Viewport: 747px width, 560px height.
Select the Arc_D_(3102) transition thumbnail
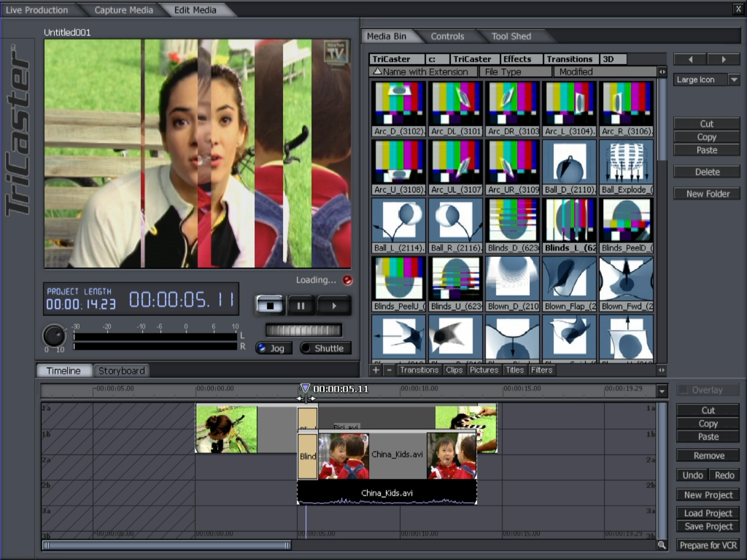(398, 109)
